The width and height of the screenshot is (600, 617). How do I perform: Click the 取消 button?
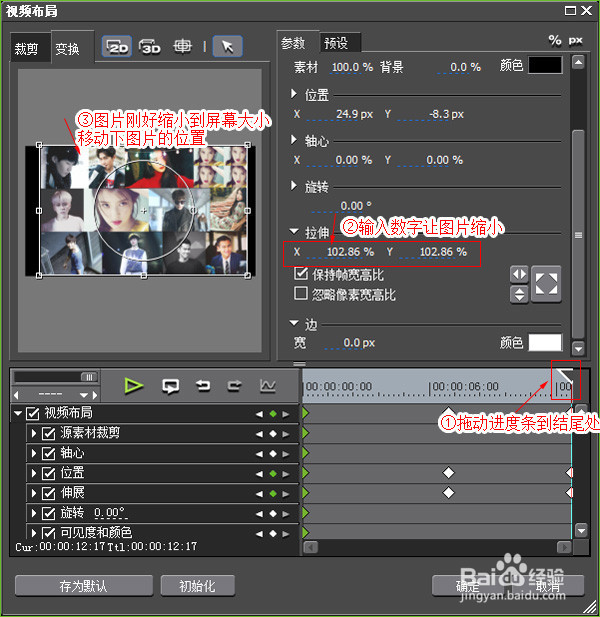click(x=547, y=586)
